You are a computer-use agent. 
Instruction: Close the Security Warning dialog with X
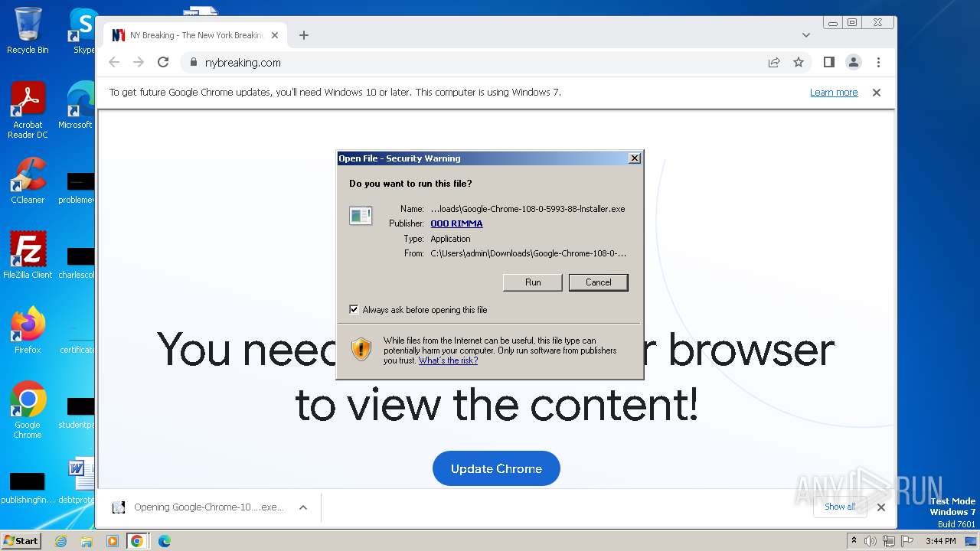[634, 158]
